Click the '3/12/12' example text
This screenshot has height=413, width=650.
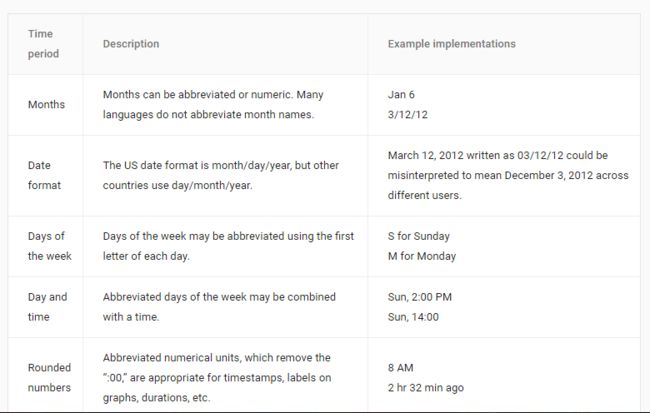(x=407, y=114)
